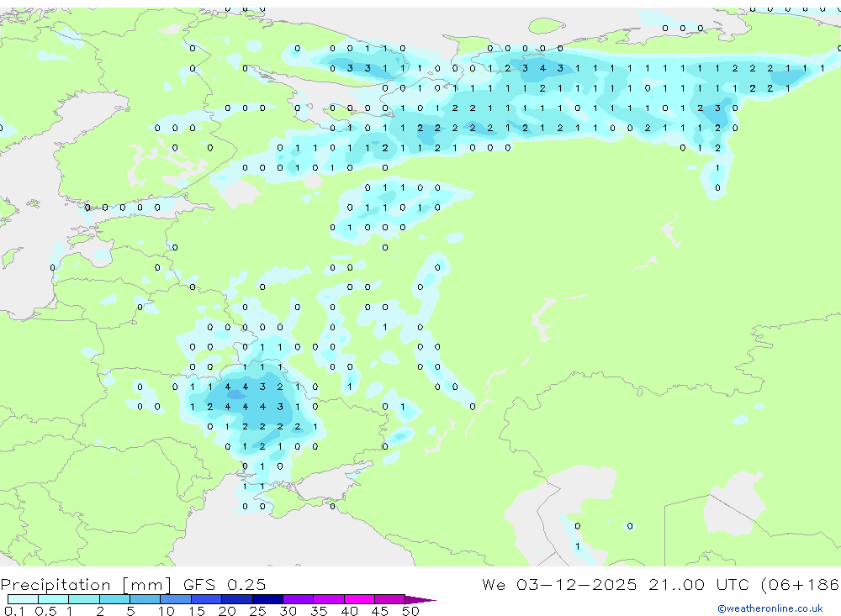Viewport: 841px width, 616px height.
Task: Select the legend swatch between 35 and 40
Action: (329, 599)
